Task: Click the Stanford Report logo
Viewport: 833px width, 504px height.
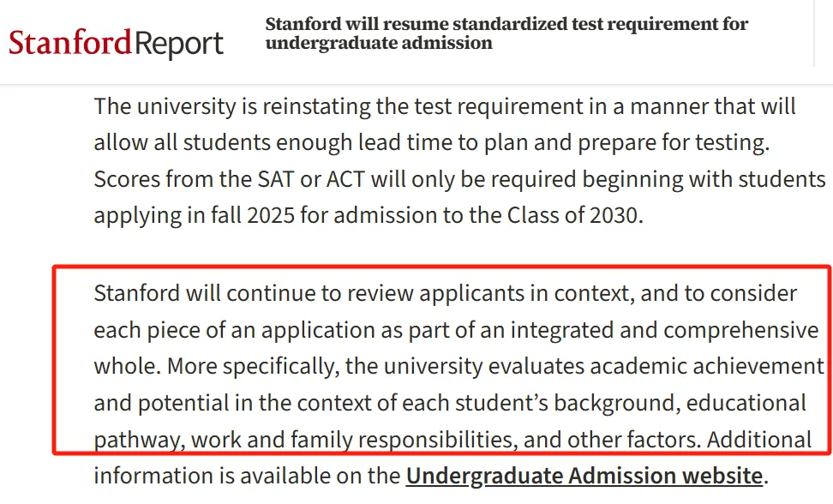Action: [116, 44]
